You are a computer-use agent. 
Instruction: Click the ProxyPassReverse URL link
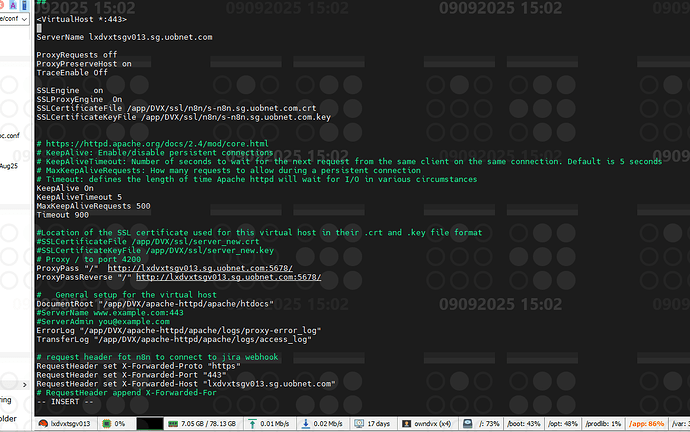tap(229, 277)
